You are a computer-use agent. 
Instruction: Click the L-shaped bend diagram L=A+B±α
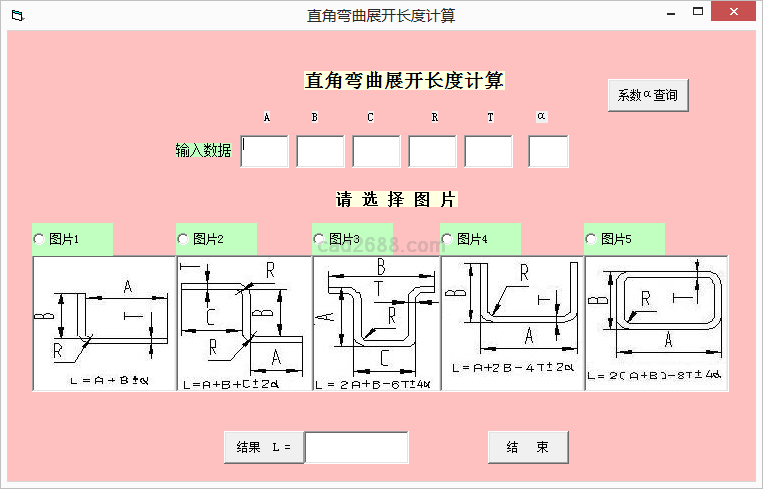click(x=104, y=323)
